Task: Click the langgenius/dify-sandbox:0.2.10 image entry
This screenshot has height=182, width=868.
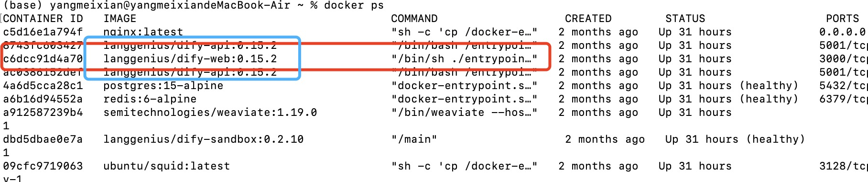Action: [x=204, y=139]
